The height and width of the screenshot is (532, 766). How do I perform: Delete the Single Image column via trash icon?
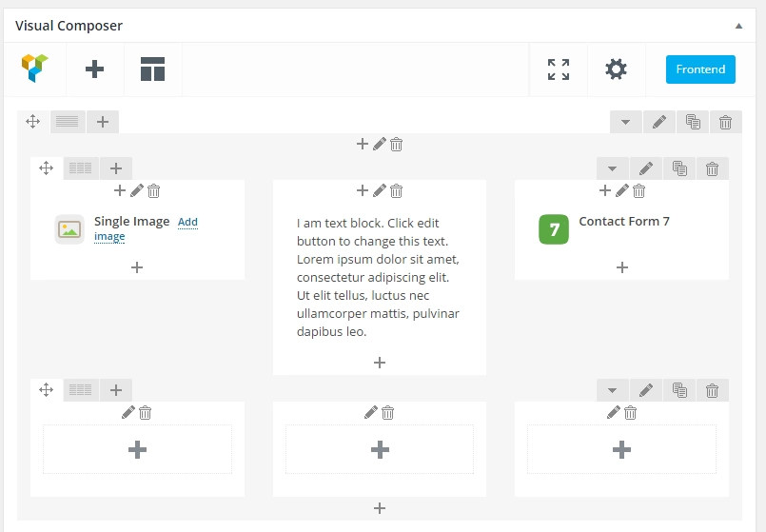tap(154, 191)
